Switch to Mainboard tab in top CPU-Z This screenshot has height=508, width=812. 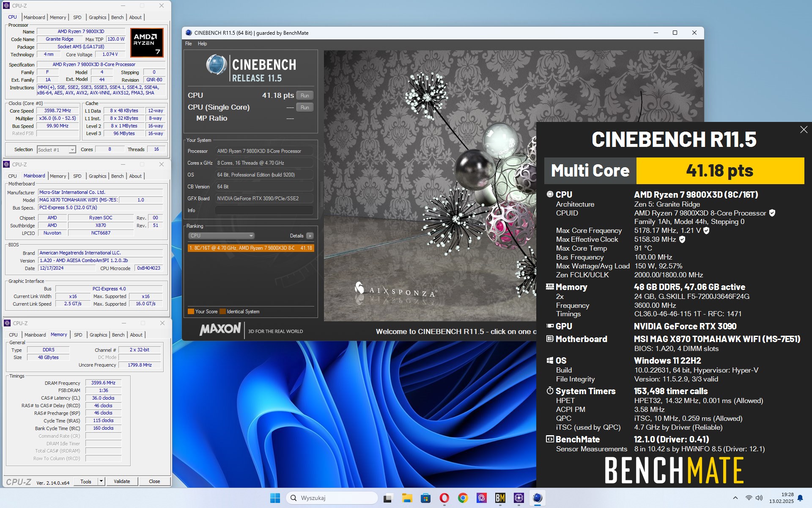tap(34, 17)
